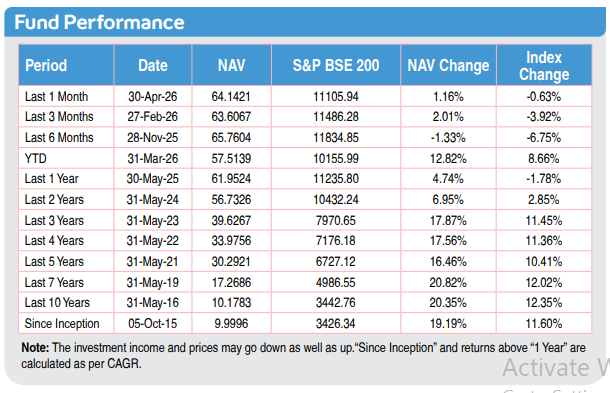
Task: Click the Index Change column header
Action: click(544, 66)
